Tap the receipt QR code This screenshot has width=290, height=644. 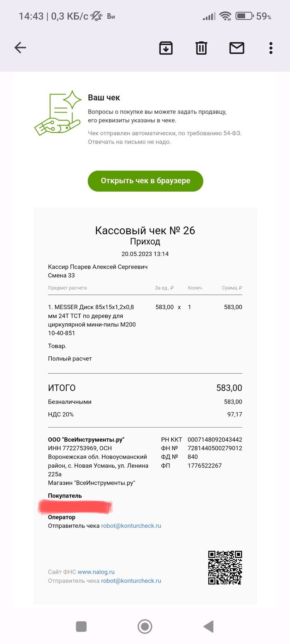point(225,567)
